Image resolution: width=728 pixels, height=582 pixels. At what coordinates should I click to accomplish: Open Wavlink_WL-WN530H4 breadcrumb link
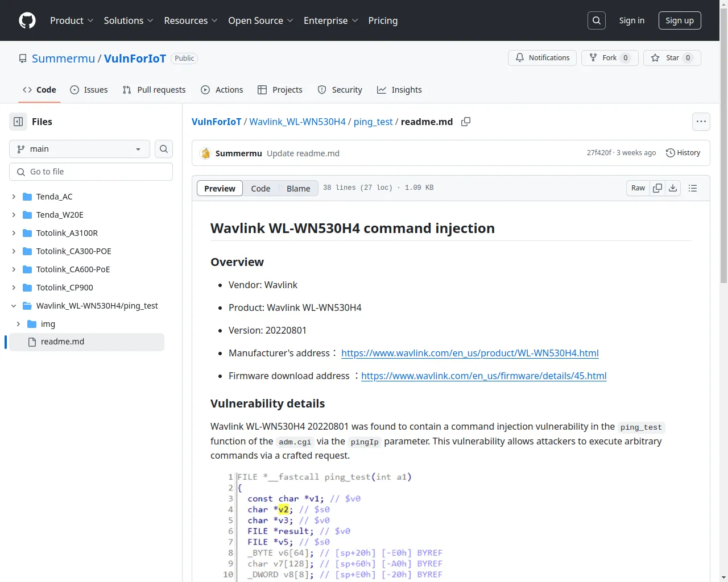pos(297,122)
